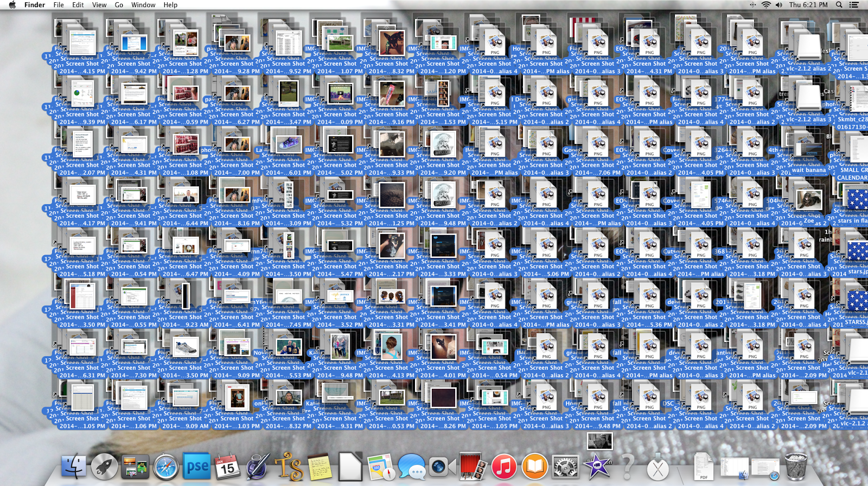Open the Apple menu
Image resolution: width=868 pixels, height=486 pixels.
[x=12, y=5]
